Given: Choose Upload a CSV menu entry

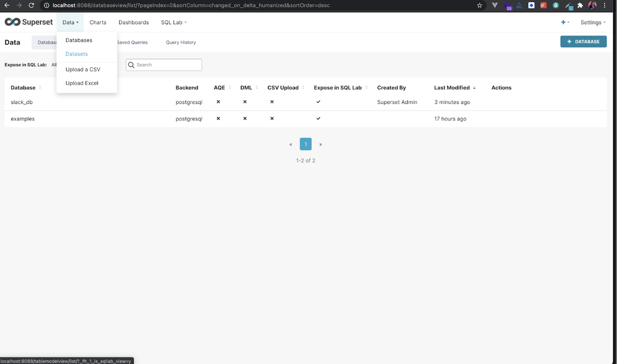Looking at the screenshot, I should click(x=83, y=69).
